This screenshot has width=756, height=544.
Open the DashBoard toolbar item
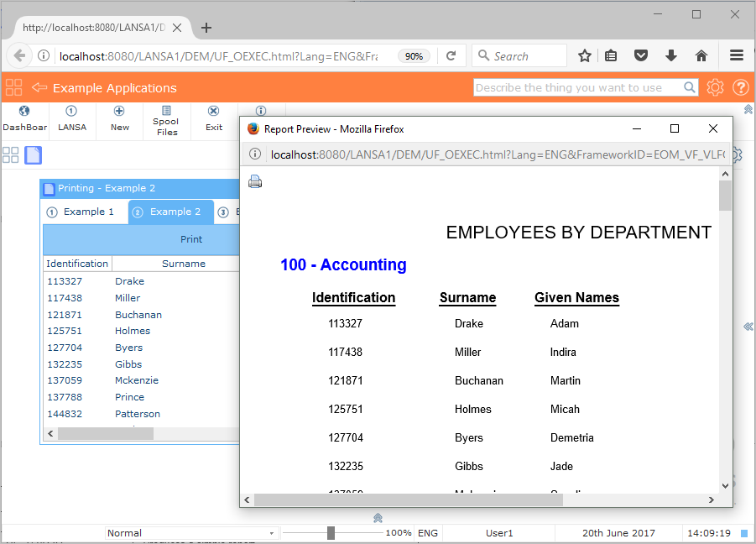tap(24, 119)
